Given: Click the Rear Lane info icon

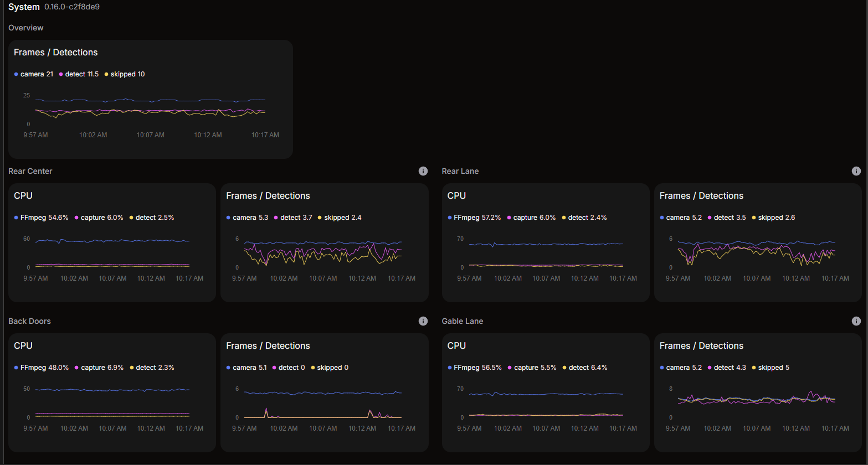Looking at the screenshot, I should pos(856,171).
